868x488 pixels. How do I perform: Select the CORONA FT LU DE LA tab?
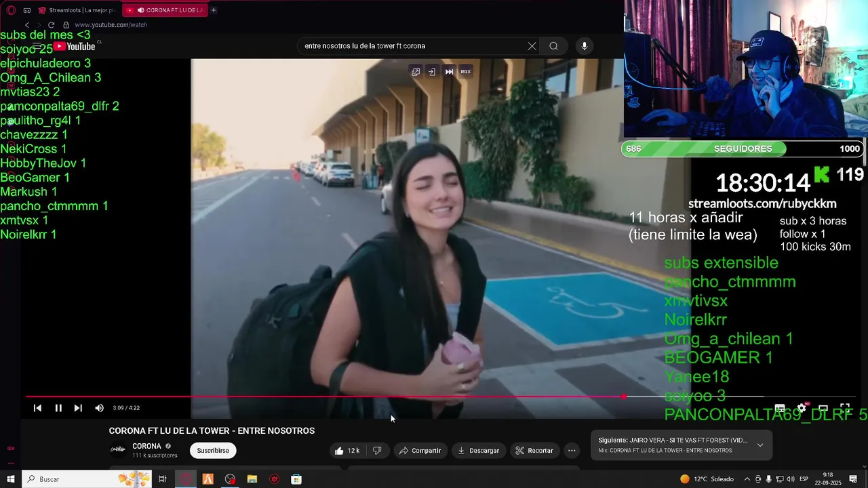tap(166, 10)
